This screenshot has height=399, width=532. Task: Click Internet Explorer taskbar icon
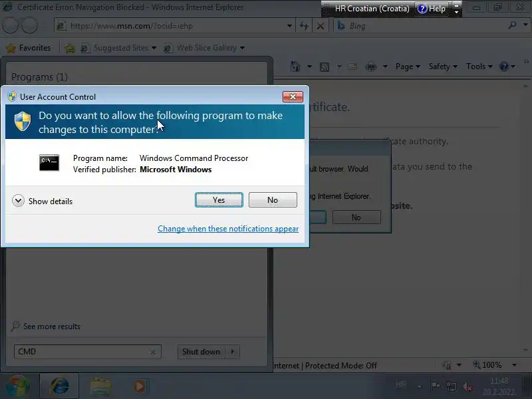(x=59, y=386)
